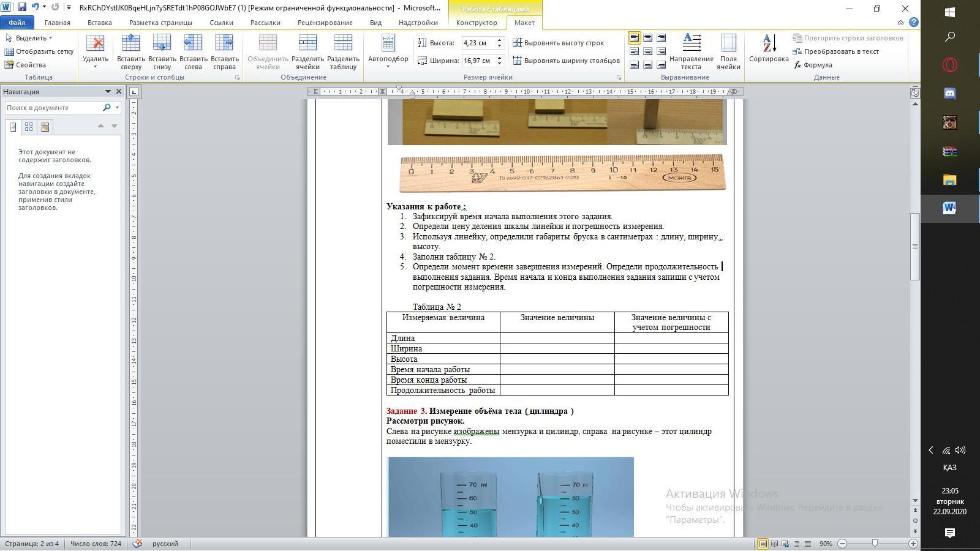
Task: Browse pages thumbnails in navigation pane
Action: click(29, 127)
